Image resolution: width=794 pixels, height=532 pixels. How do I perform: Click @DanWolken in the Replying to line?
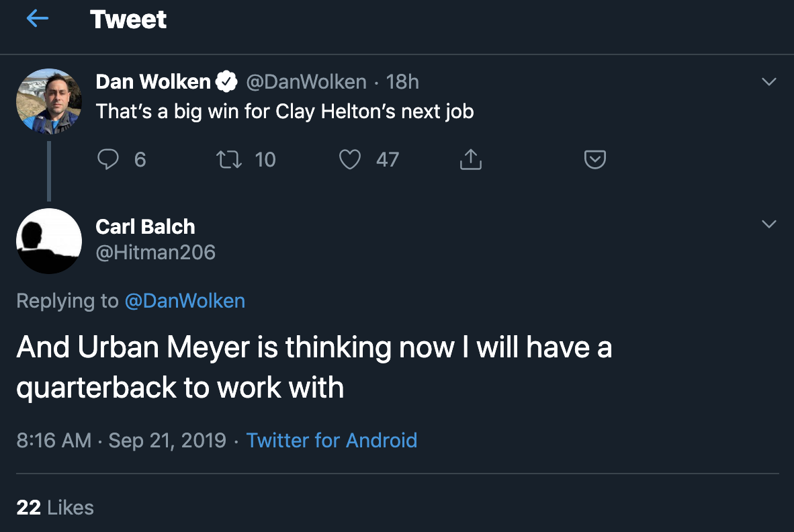click(185, 301)
